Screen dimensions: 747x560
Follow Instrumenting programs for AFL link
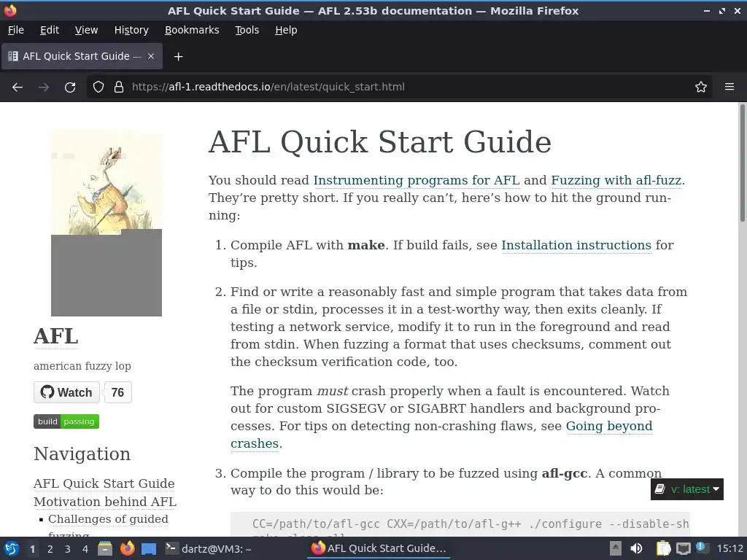coord(416,181)
